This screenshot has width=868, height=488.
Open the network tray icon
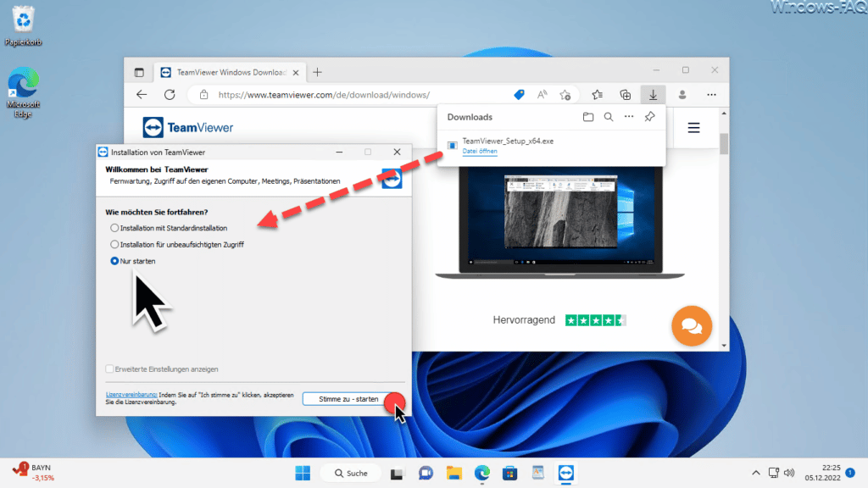point(773,473)
